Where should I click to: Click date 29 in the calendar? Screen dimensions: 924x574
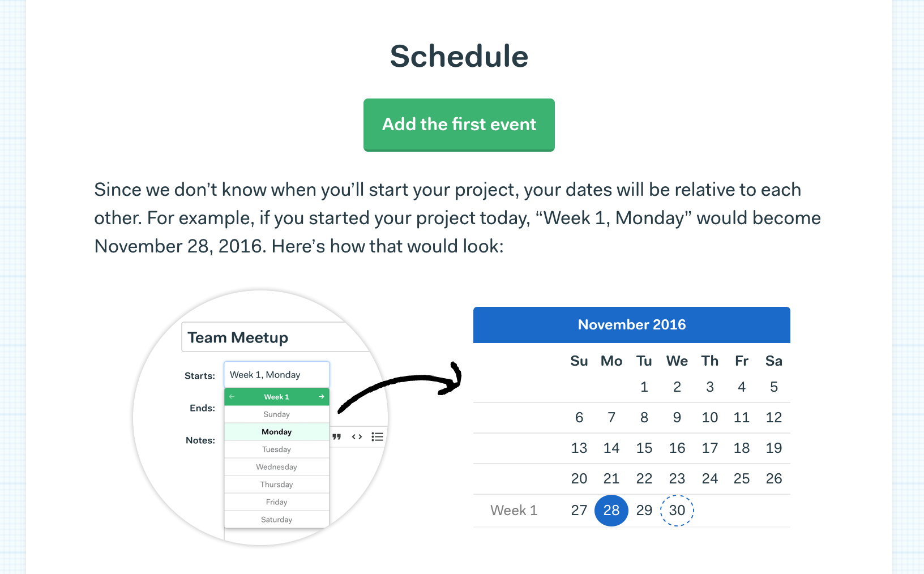[x=644, y=511]
